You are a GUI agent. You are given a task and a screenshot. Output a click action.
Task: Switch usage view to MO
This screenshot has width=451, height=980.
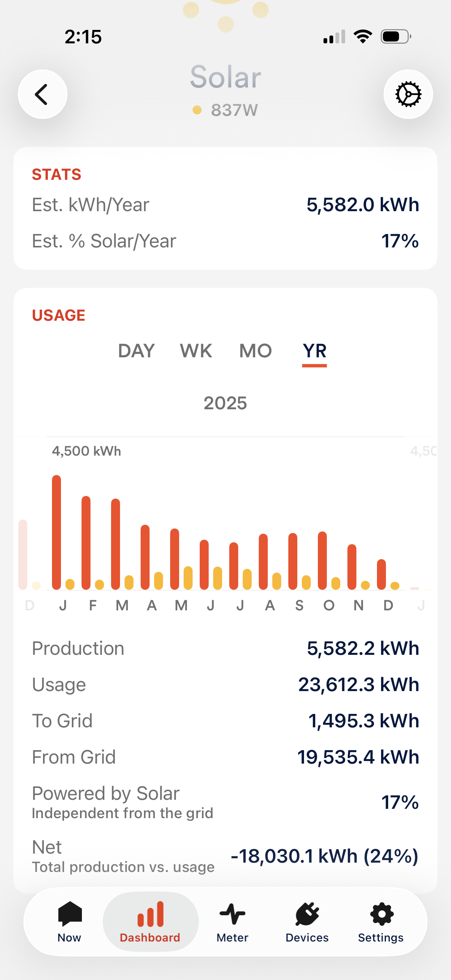255,351
